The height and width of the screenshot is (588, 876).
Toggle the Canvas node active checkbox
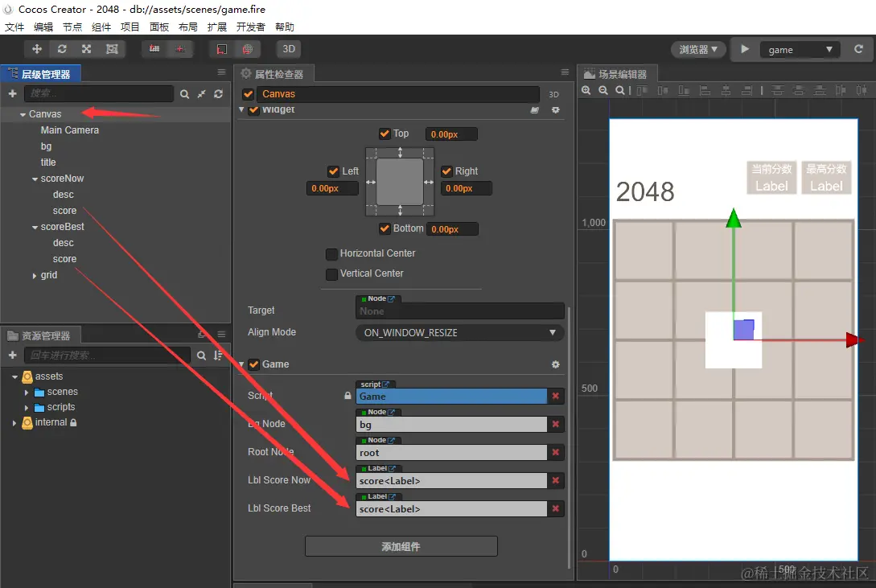(248, 94)
